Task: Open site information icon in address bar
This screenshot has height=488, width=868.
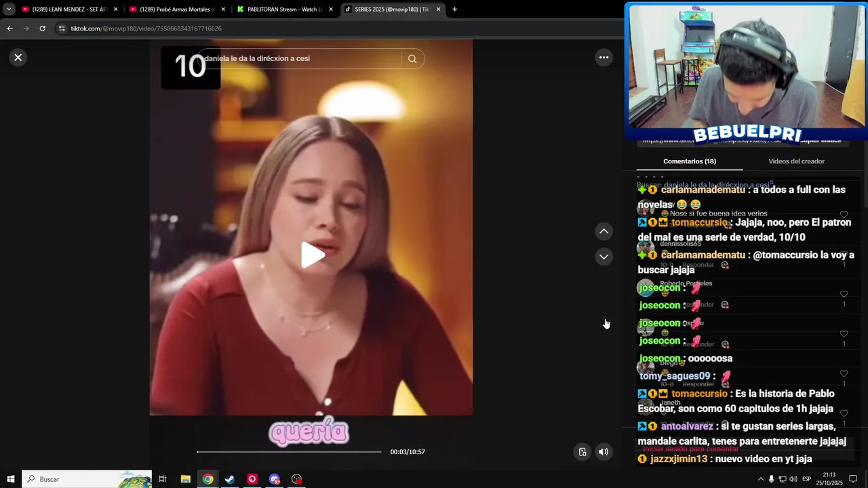Action: coord(62,28)
